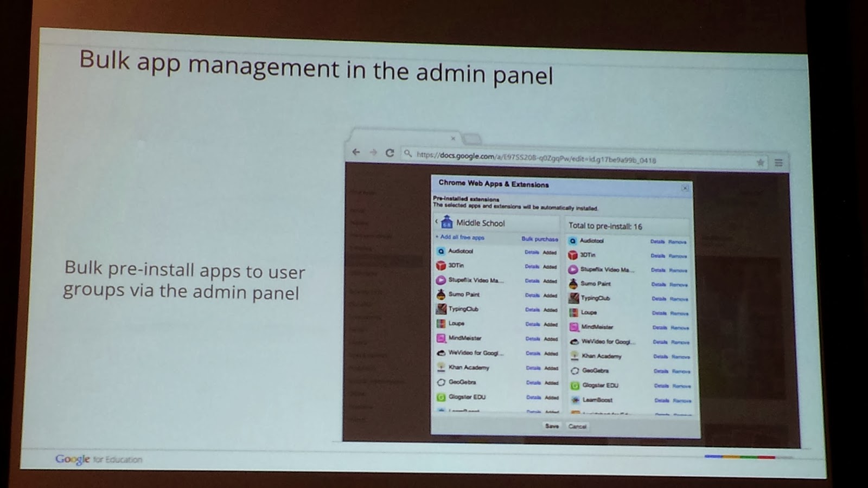868x488 pixels.
Task: Bookmark page using the star icon
Action: tap(760, 162)
